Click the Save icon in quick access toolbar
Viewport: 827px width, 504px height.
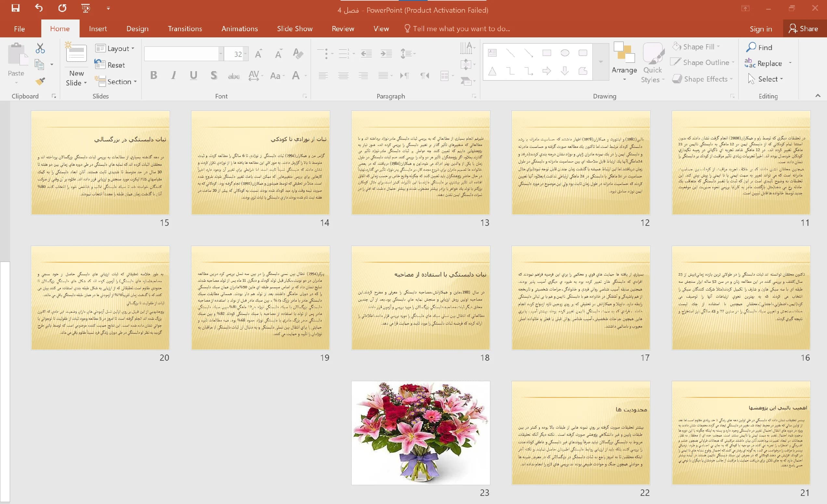tap(16, 8)
